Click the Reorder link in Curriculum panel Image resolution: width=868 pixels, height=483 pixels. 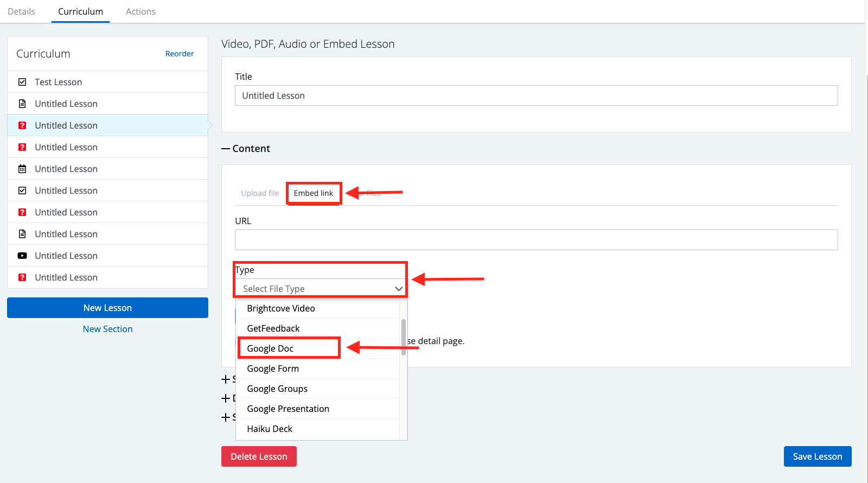[x=180, y=54]
